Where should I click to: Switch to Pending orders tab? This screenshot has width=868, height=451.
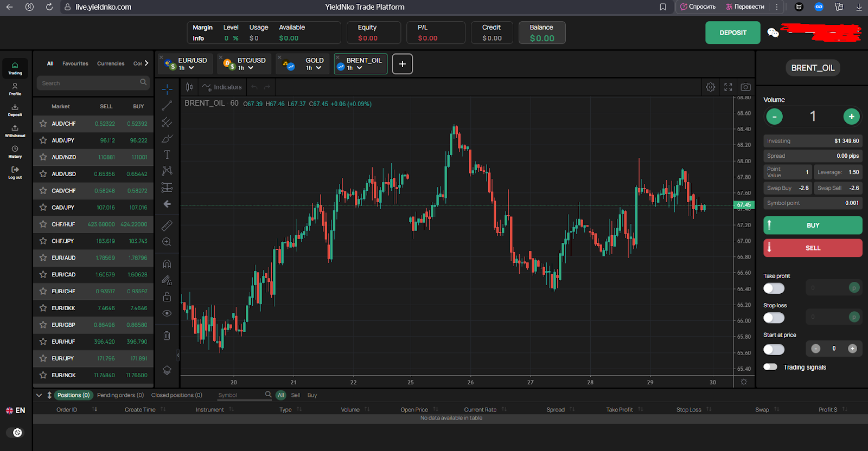click(120, 395)
